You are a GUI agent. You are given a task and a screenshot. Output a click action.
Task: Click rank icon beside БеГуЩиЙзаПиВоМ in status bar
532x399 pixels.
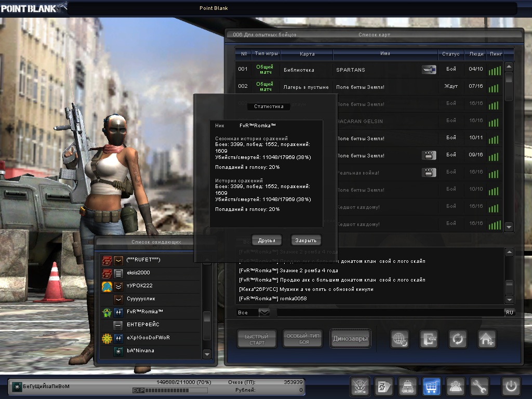pyautogui.click(x=17, y=387)
